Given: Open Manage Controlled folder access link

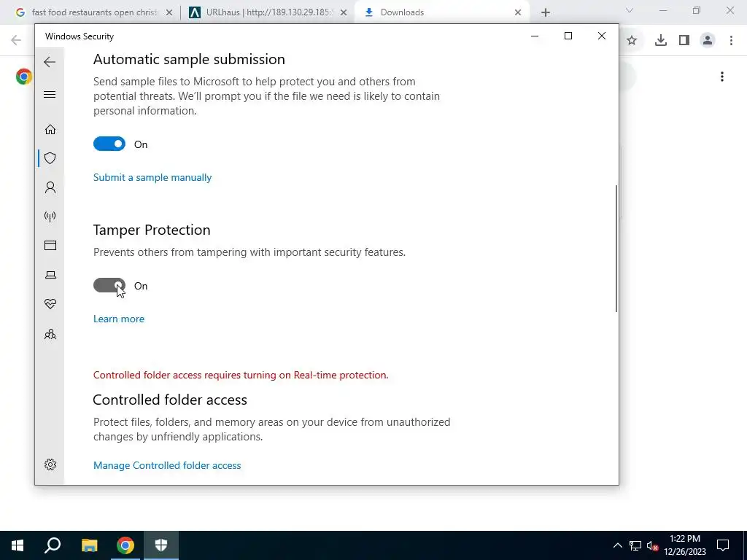Looking at the screenshot, I should click(167, 465).
